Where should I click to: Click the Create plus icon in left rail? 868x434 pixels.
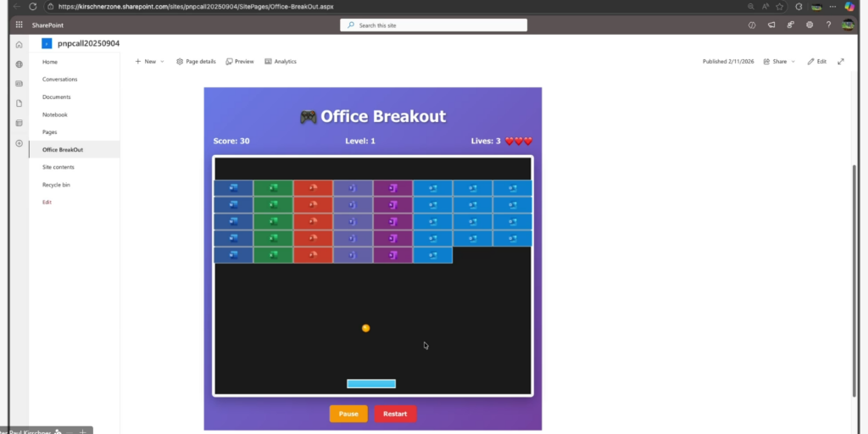pos(19,143)
